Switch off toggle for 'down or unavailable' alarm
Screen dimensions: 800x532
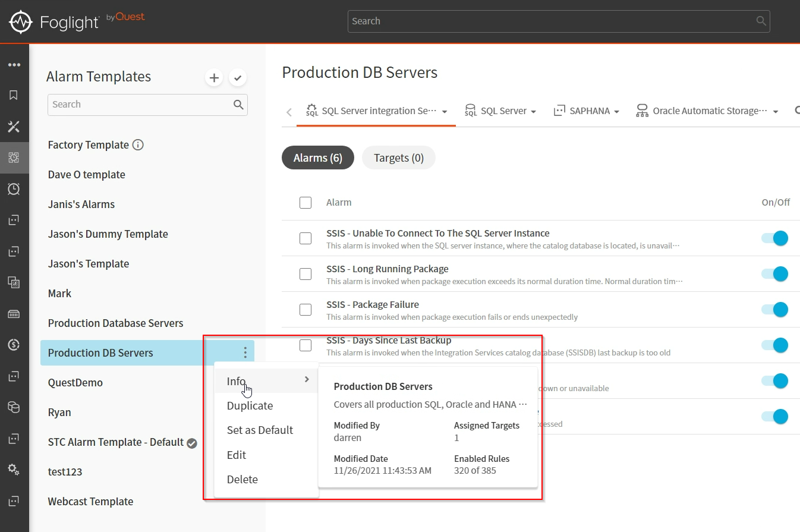pos(775,381)
